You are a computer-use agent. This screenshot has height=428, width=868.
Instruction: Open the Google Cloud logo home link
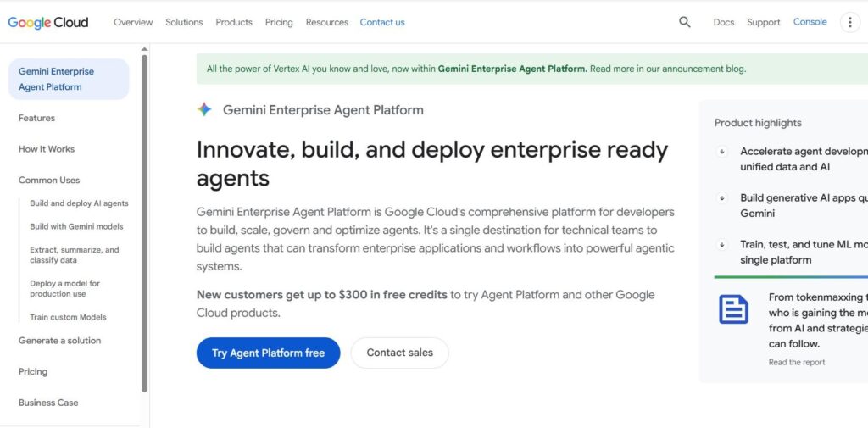pos(48,22)
